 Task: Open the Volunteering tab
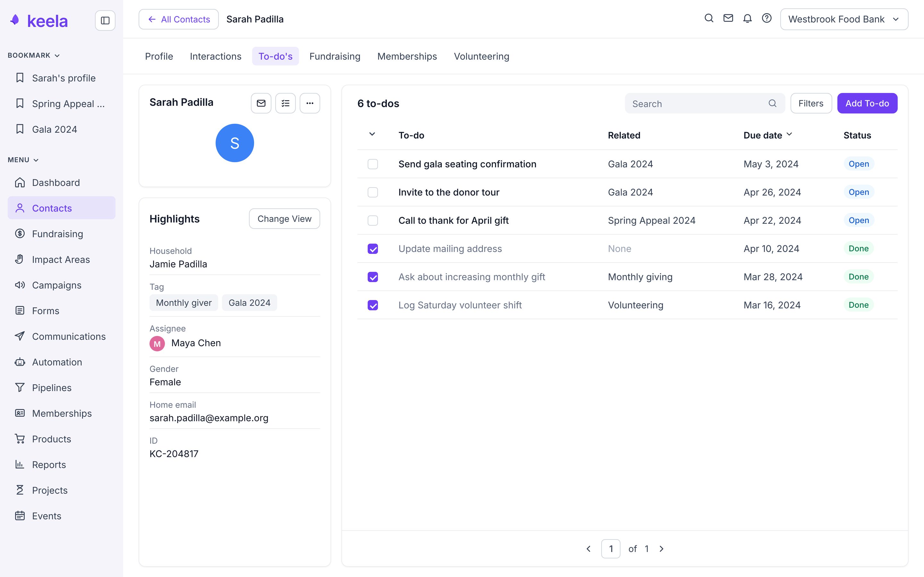click(482, 56)
